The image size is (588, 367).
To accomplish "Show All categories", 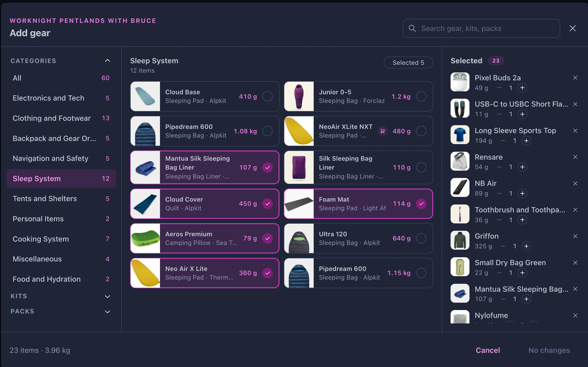I will point(61,78).
